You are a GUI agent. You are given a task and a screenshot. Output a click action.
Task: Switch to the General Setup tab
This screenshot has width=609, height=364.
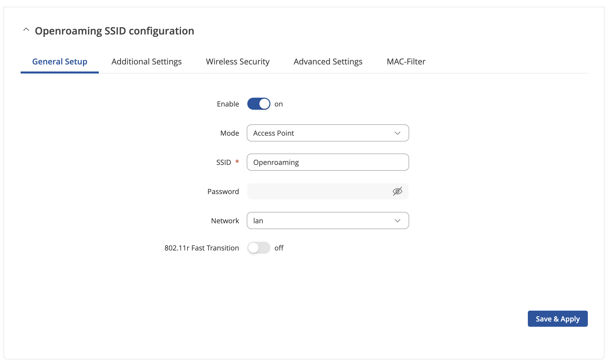(60, 62)
